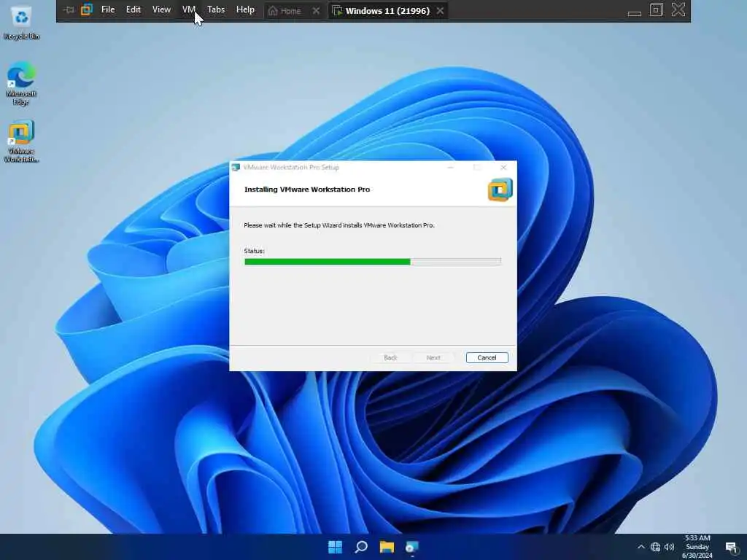Viewport: 747px width, 560px height.
Task: Open network status in system tray
Action: tap(656, 547)
